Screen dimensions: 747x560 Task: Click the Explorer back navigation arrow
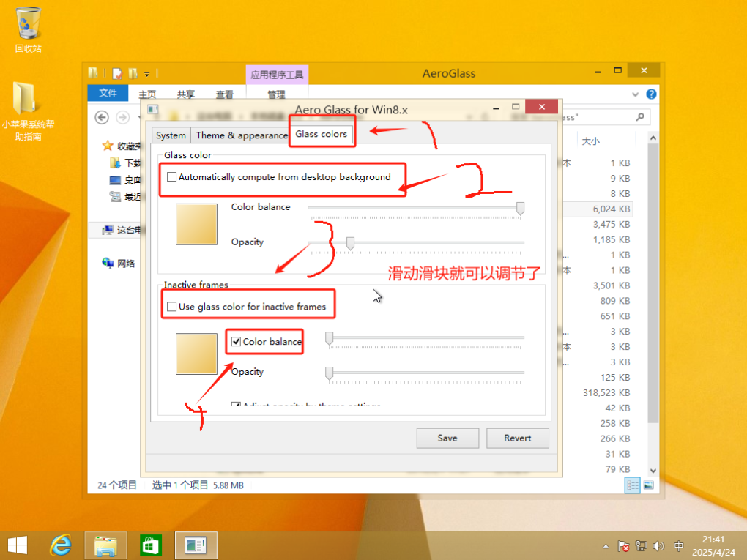point(102,117)
